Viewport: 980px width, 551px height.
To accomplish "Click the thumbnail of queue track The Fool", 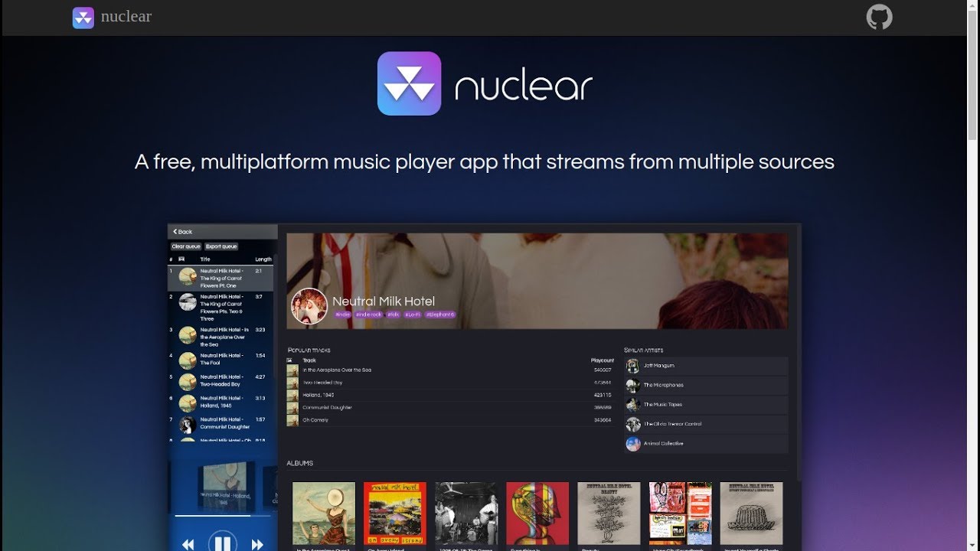I will coord(188,360).
